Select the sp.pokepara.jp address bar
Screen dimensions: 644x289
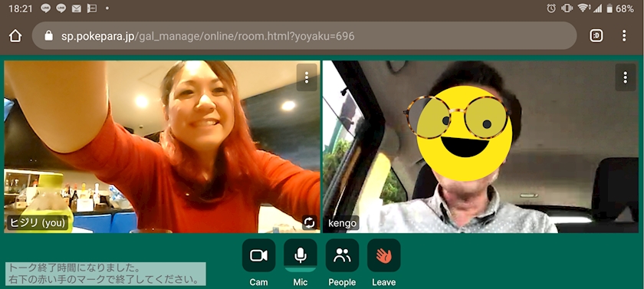click(304, 36)
